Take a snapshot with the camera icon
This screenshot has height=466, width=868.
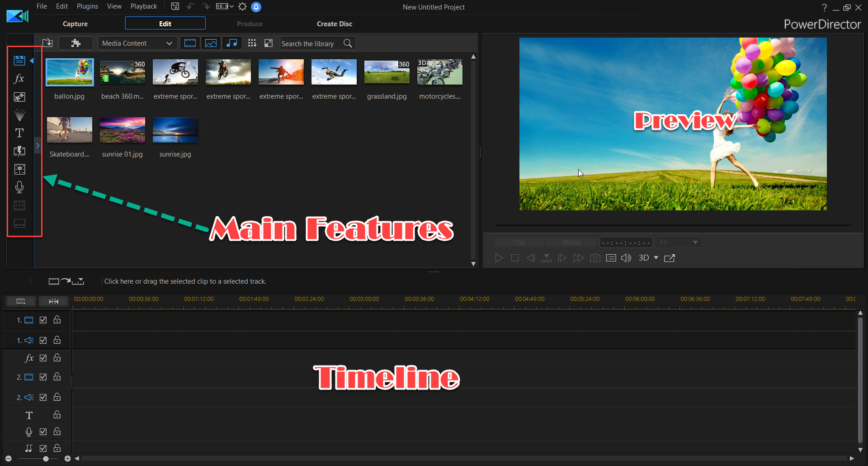595,258
